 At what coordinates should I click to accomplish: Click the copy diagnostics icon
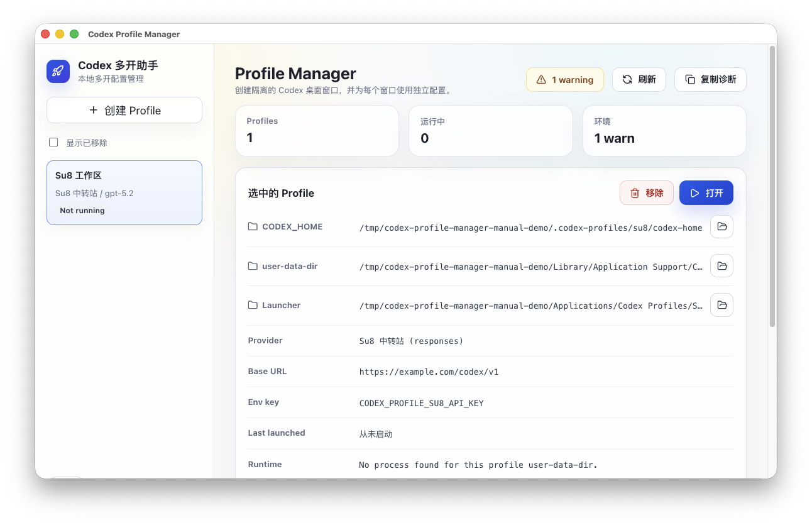pyautogui.click(x=689, y=79)
